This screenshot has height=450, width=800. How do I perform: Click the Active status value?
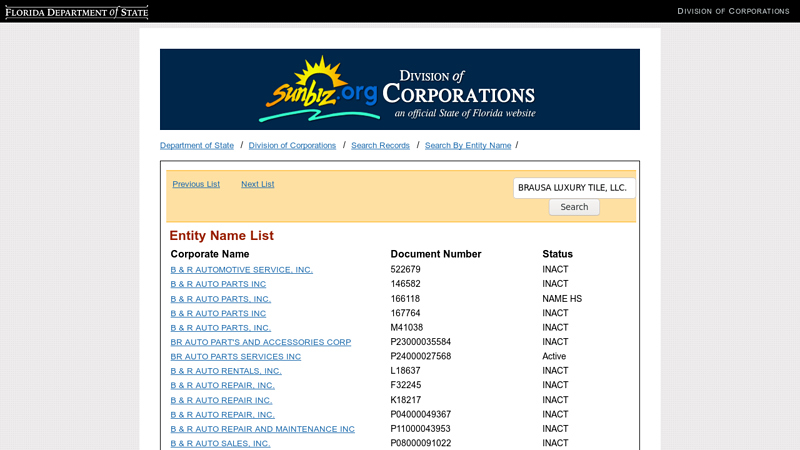[x=554, y=356]
